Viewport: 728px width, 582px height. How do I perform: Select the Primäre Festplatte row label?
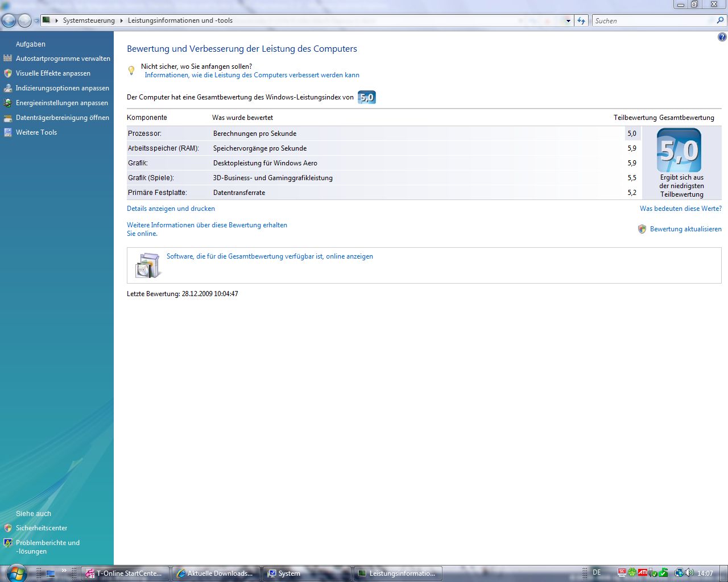pos(157,193)
